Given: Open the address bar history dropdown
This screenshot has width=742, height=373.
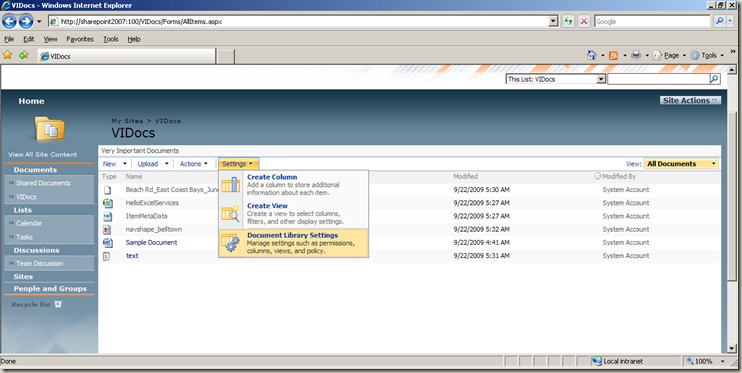Looking at the screenshot, I should point(553,21).
